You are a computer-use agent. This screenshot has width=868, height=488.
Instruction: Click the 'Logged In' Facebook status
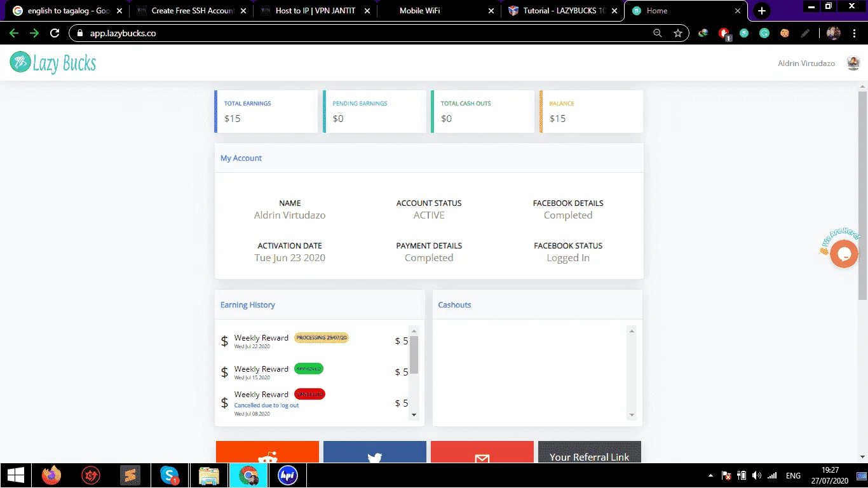click(x=568, y=258)
